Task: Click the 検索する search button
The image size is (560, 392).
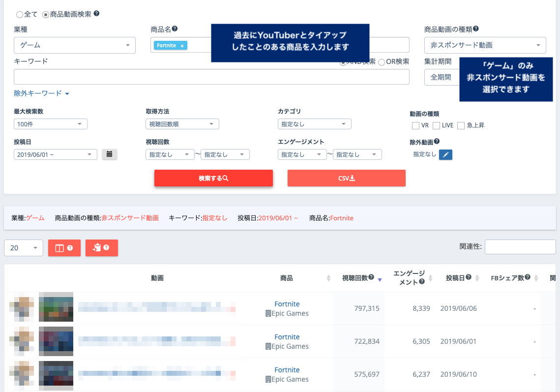Action: (x=213, y=178)
